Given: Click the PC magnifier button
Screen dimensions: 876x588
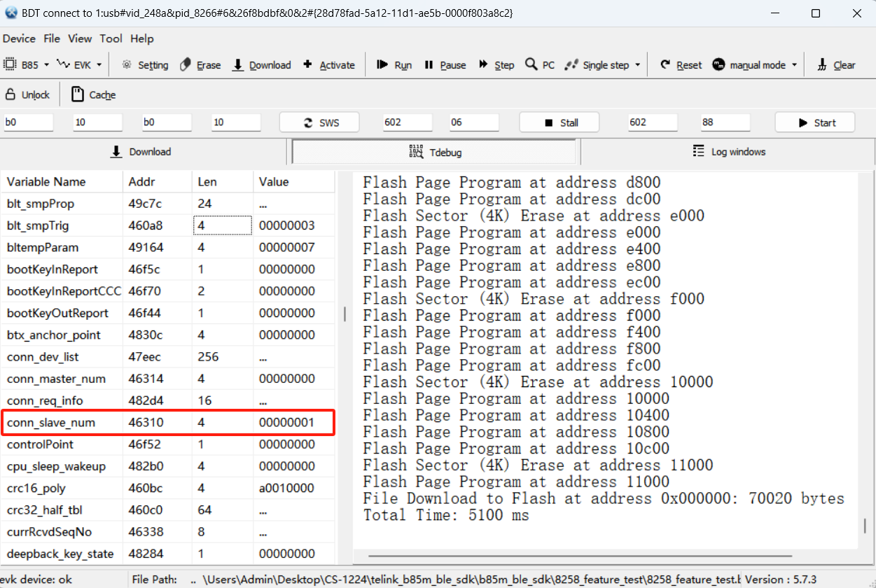Looking at the screenshot, I should point(540,64).
